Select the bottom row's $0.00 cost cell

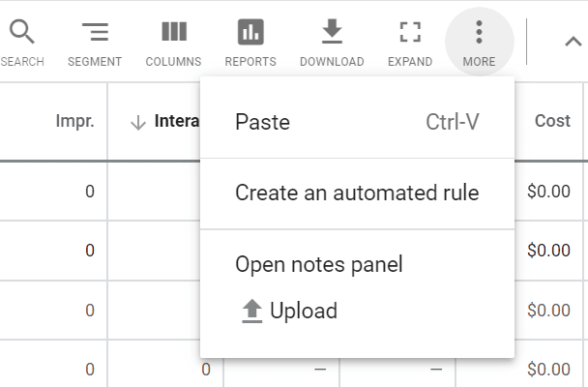coord(548,370)
